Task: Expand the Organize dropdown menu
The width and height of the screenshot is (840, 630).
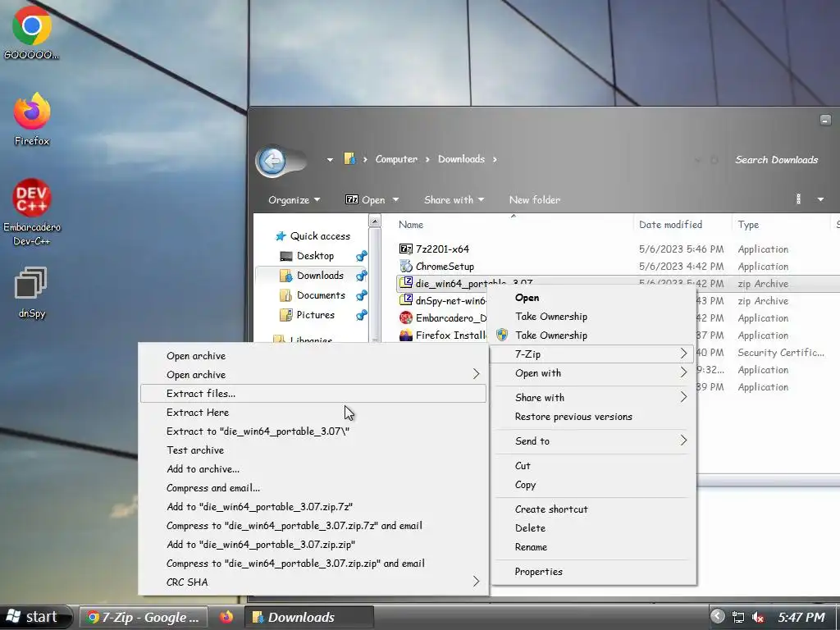Action: [x=294, y=200]
